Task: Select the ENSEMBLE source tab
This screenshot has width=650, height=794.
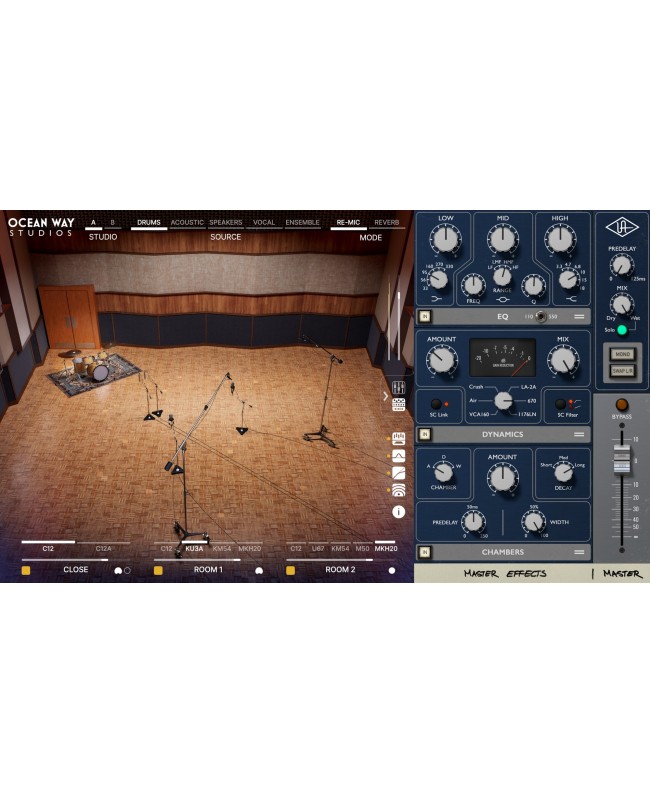Action: tap(303, 223)
